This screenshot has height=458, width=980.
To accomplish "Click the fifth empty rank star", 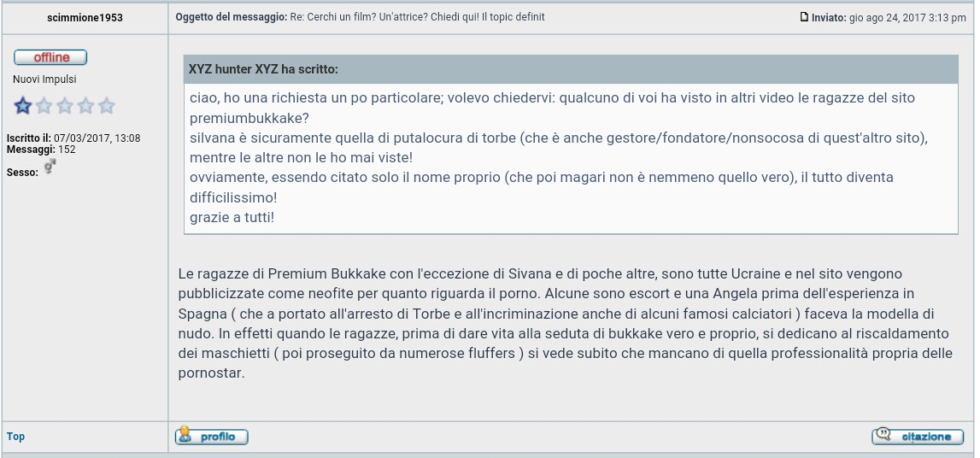I will tap(106, 106).
